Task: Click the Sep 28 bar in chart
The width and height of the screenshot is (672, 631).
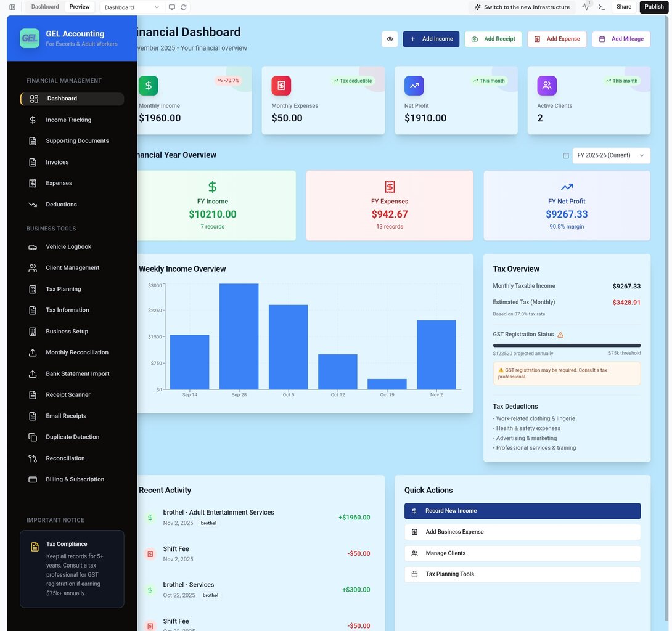Action: tap(239, 336)
